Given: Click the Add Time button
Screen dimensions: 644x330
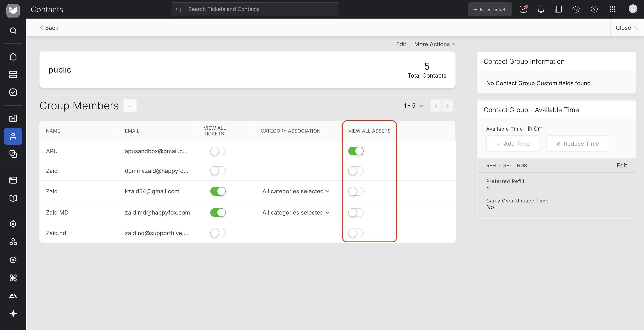Looking at the screenshot, I should tap(513, 144).
